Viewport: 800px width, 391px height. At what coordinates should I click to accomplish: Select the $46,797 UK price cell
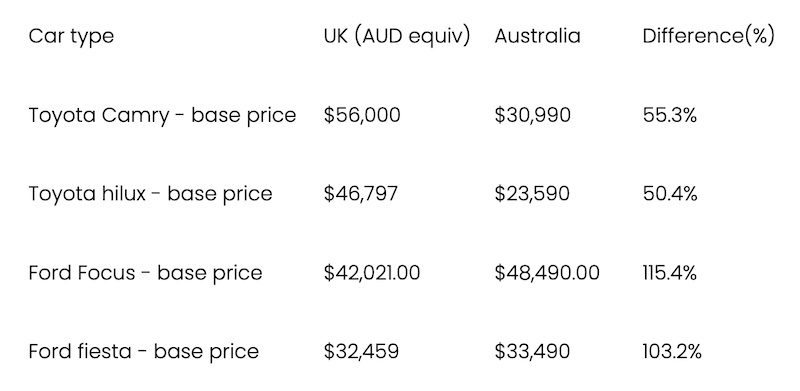pos(360,193)
